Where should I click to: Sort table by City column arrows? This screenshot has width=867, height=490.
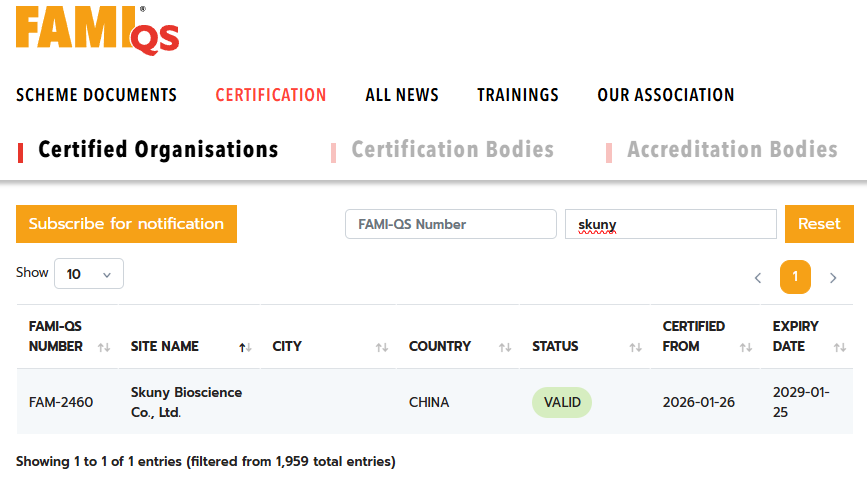click(x=381, y=347)
